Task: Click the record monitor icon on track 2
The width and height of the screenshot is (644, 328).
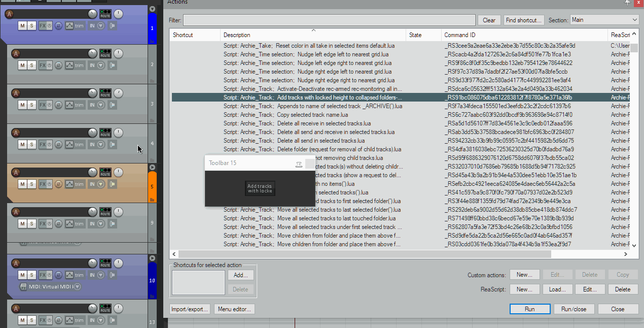Action: click(x=113, y=65)
